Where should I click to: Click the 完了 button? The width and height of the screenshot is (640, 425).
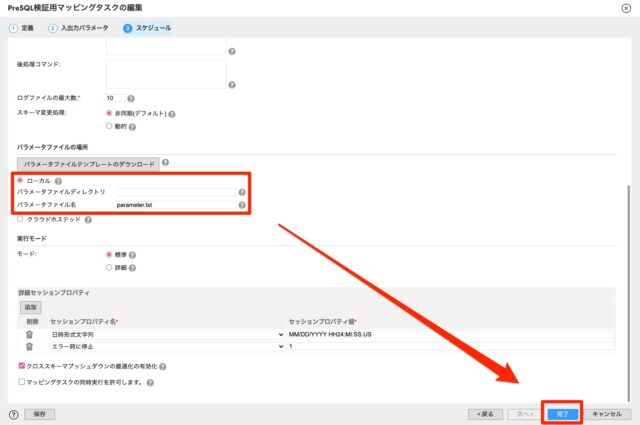coord(562,413)
